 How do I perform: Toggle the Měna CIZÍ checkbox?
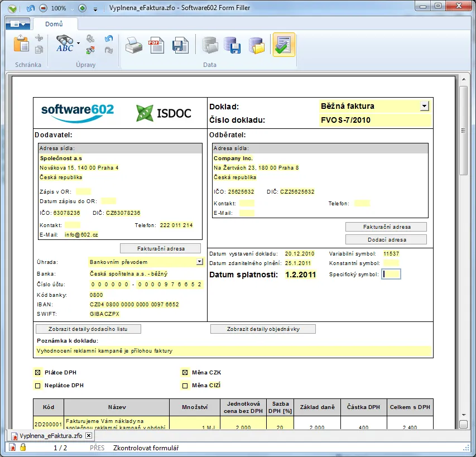[185, 385]
